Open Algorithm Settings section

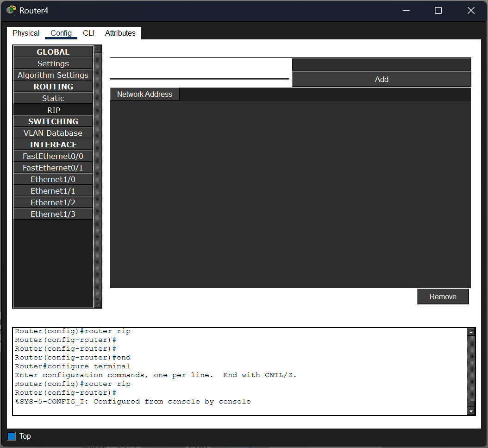click(x=53, y=75)
